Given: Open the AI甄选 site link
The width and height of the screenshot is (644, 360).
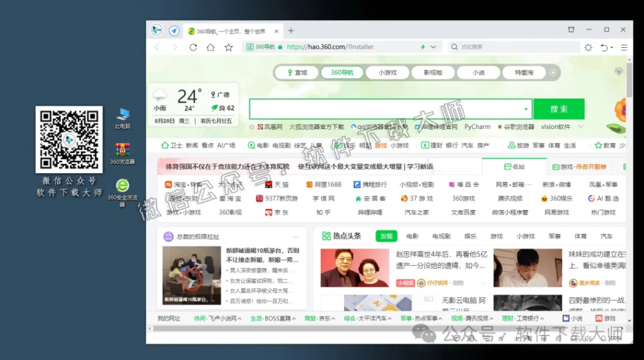Looking at the screenshot, I should pyautogui.click(x=603, y=198).
